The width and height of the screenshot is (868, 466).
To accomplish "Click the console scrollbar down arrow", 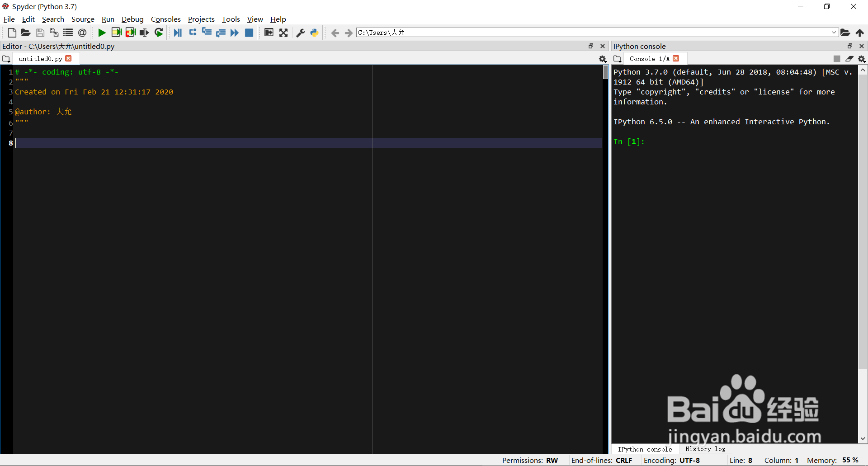I will (863, 438).
